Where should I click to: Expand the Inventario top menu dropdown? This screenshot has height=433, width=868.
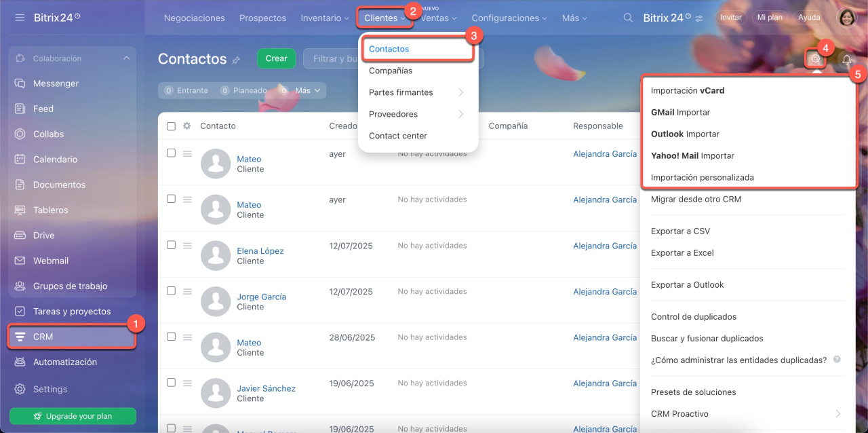click(325, 18)
